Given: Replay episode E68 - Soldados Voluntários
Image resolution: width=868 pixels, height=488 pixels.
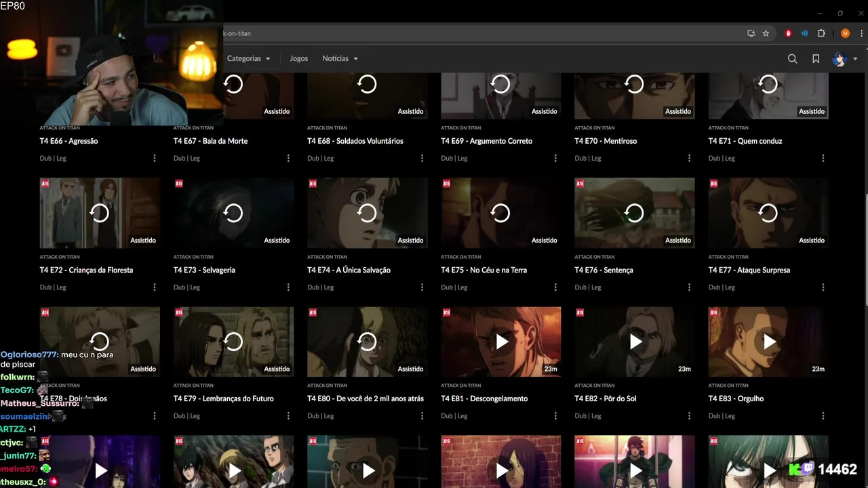Looking at the screenshot, I should tap(367, 84).
